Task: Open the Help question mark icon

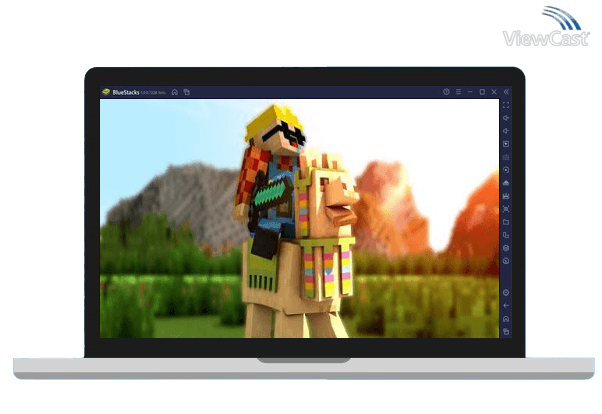Action: (x=446, y=92)
